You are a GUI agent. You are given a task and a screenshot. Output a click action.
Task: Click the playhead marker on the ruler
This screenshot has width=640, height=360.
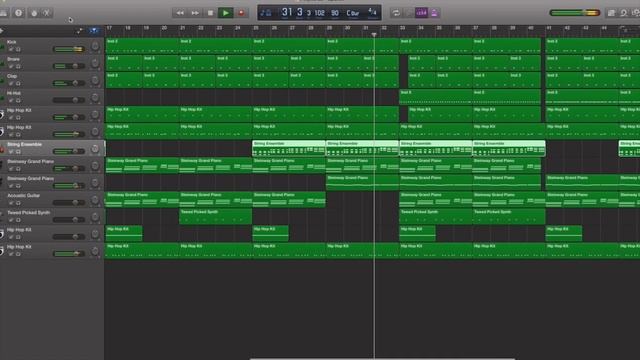[x=374, y=35]
